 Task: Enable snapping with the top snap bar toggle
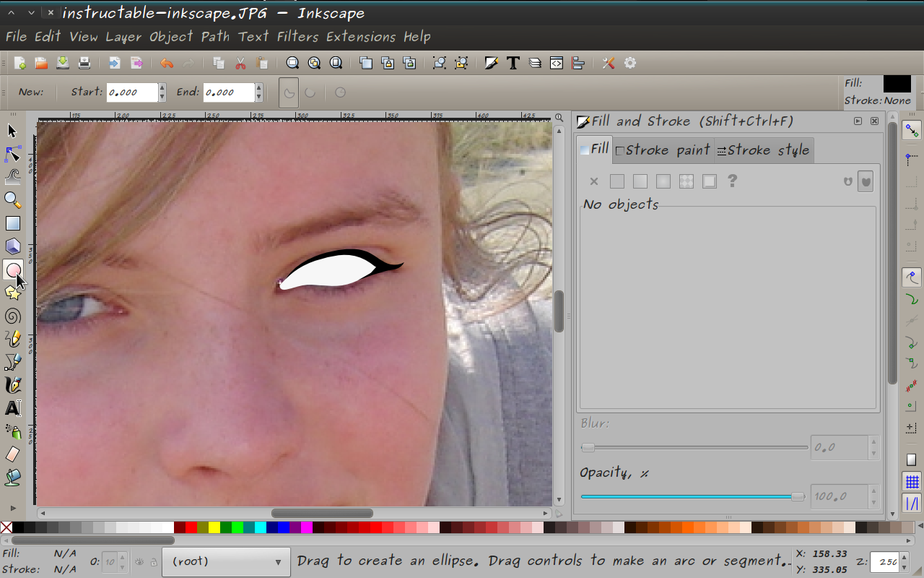911,131
